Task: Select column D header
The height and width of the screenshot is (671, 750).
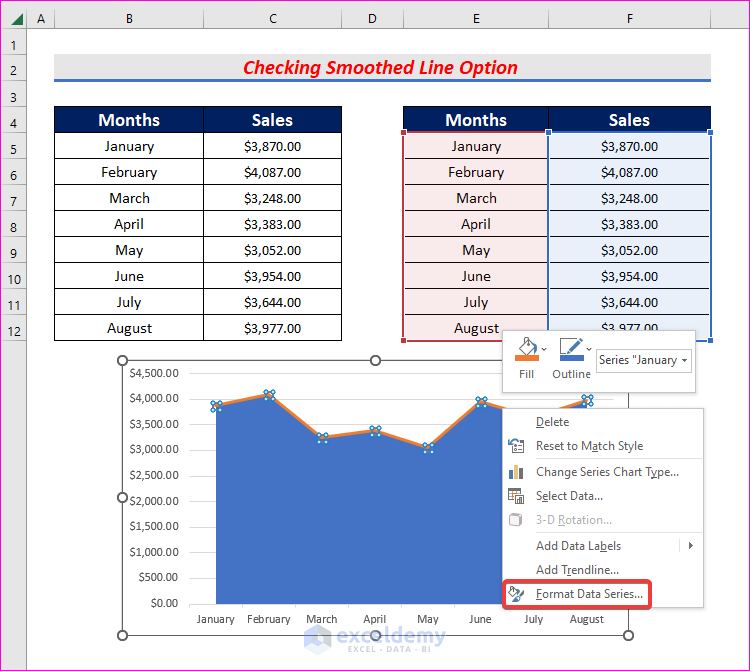Action: click(372, 19)
